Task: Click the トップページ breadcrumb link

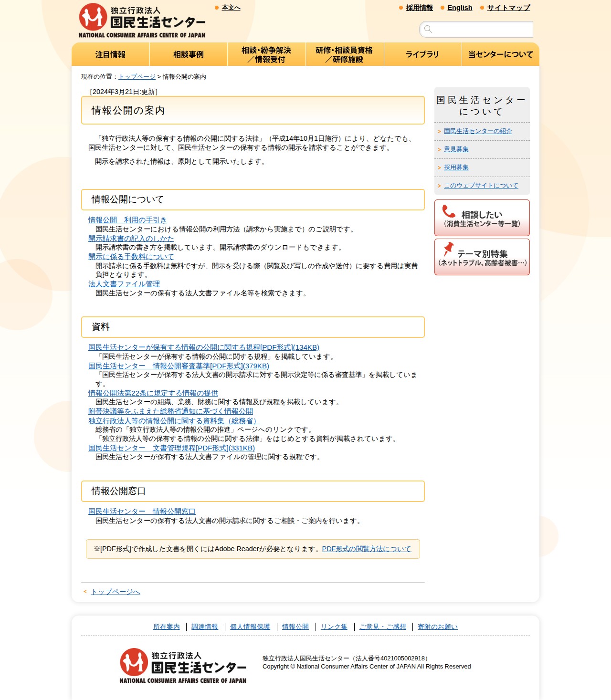Action: 137,77
